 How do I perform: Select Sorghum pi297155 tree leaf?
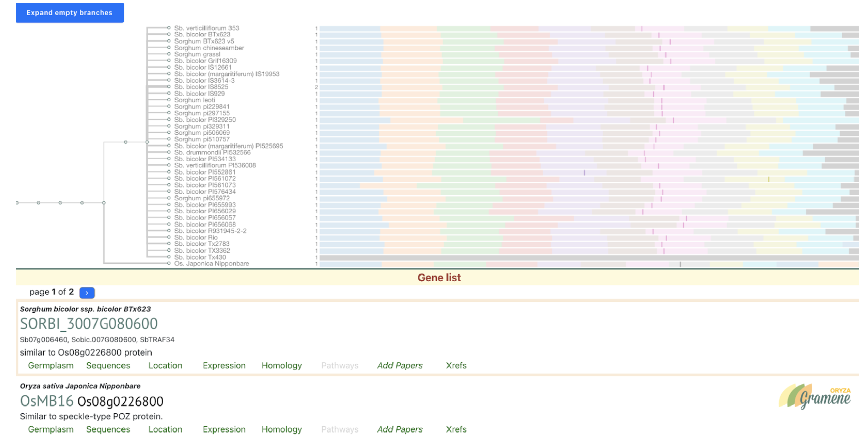pos(202,113)
